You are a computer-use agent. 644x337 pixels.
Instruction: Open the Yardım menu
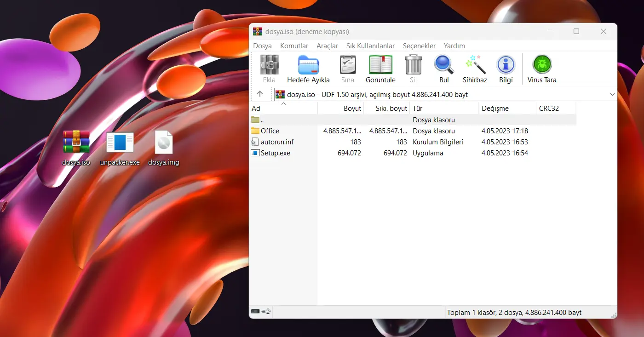click(x=454, y=46)
